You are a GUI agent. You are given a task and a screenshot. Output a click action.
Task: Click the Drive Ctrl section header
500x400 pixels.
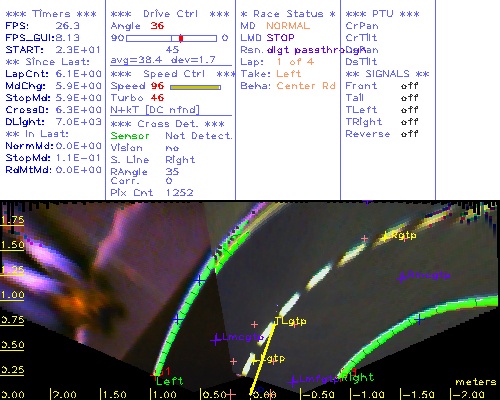tap(170, 14)
